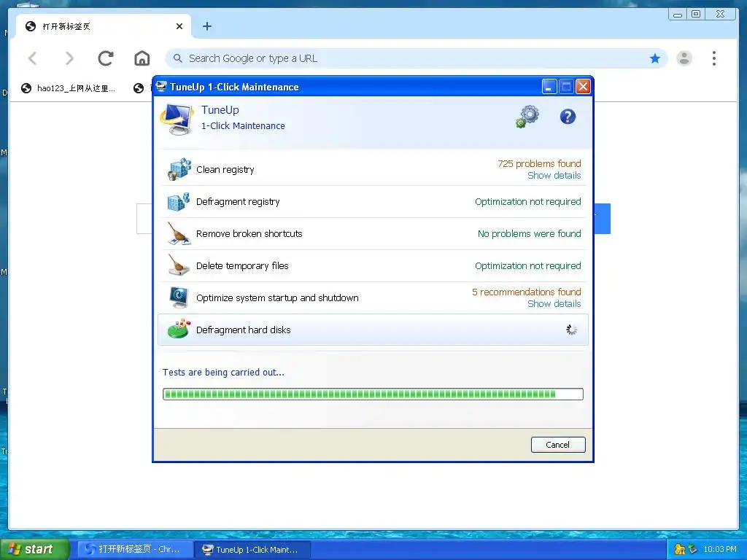Open TuneUp settings gear icon
The width and height of the screenshot is (747, 560).
[x=527, y=117]
